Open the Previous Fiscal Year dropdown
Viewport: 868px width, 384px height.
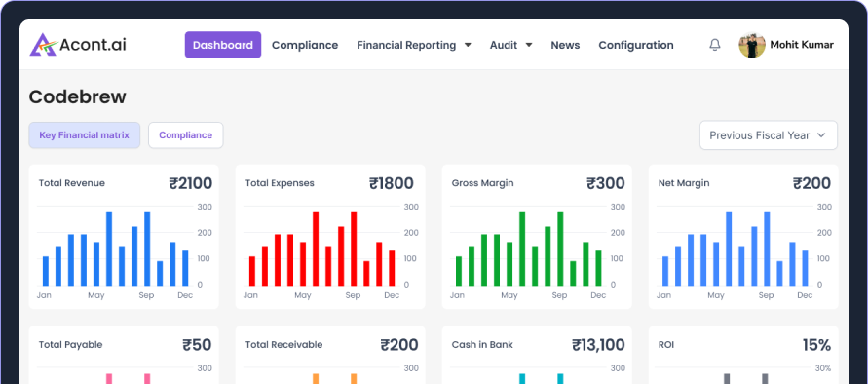coord(769,135)
